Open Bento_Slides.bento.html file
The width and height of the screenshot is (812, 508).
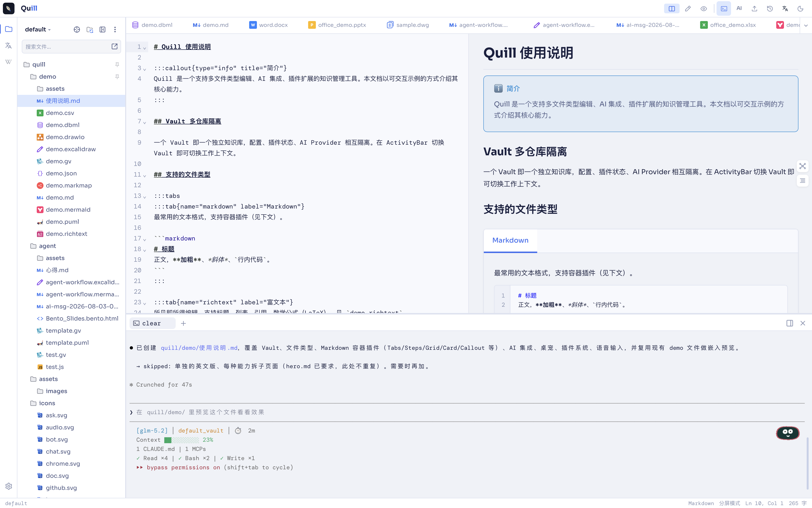pyautogui.click(x=72, y=319)
